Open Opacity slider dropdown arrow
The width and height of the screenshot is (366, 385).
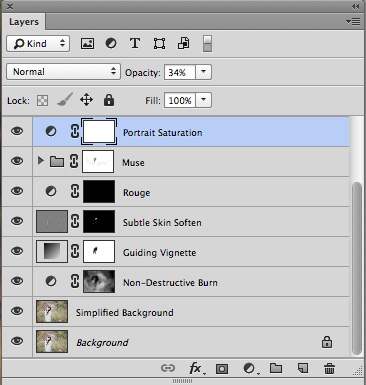203,72
